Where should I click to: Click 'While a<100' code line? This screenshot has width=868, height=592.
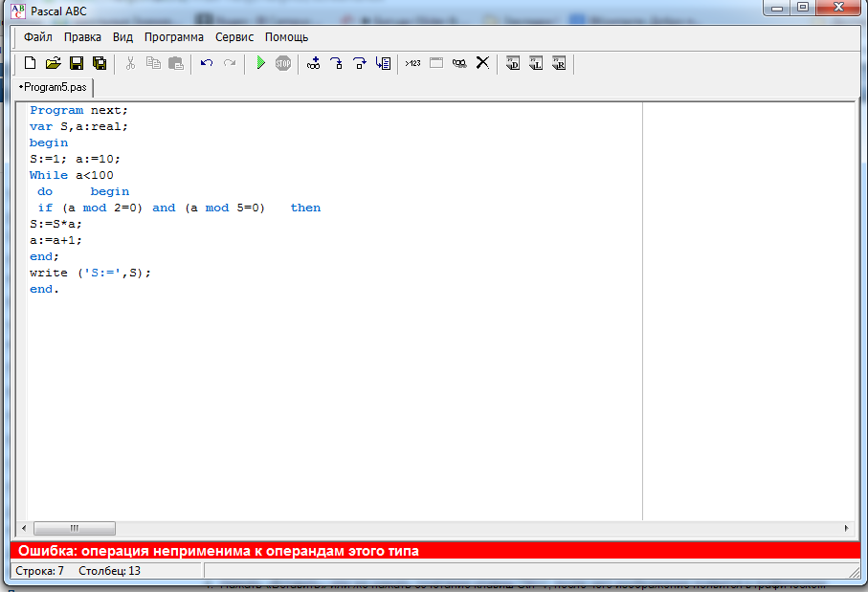pos(72,175)
